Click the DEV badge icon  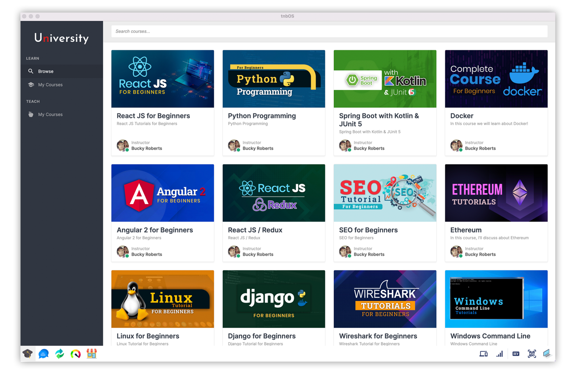click(516, 354)
